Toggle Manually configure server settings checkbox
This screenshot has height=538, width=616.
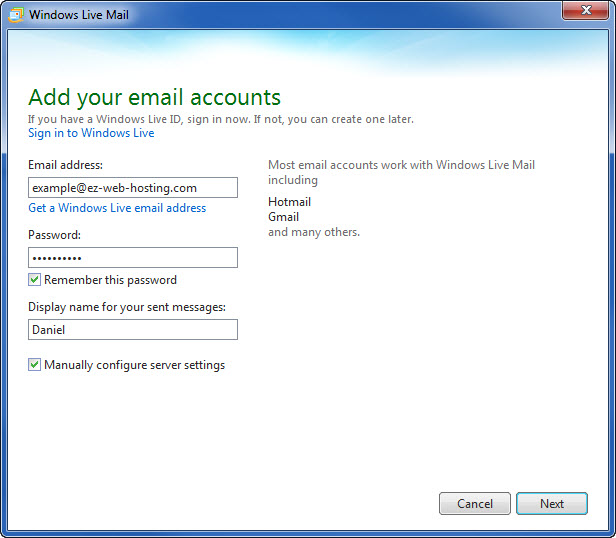tap(34, 365)
